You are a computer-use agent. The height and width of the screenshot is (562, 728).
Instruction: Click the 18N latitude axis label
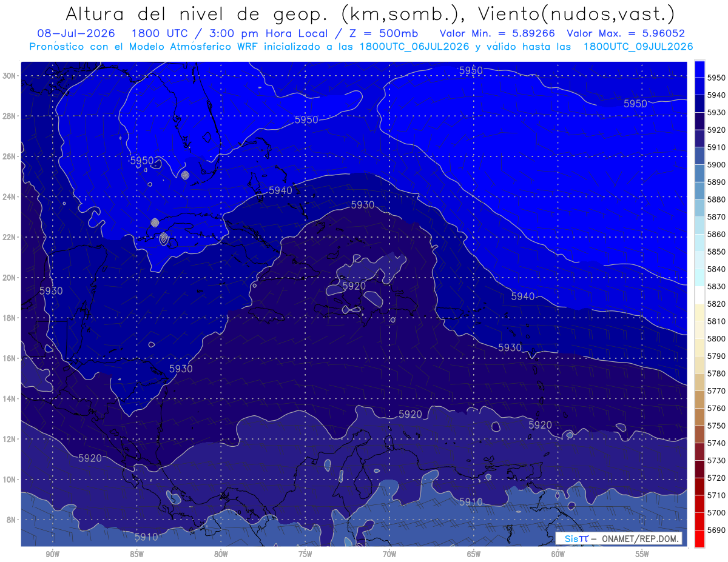coord(10,318)
